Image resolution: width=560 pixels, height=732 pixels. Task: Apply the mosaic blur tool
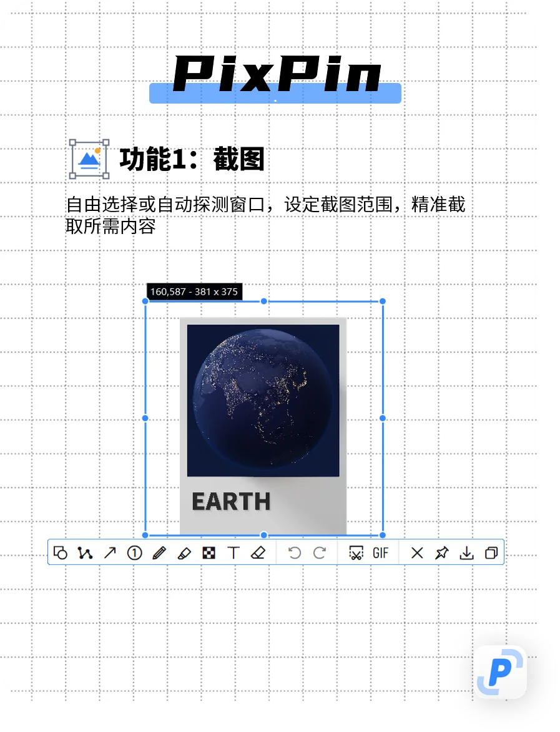(x=209, y=552)
